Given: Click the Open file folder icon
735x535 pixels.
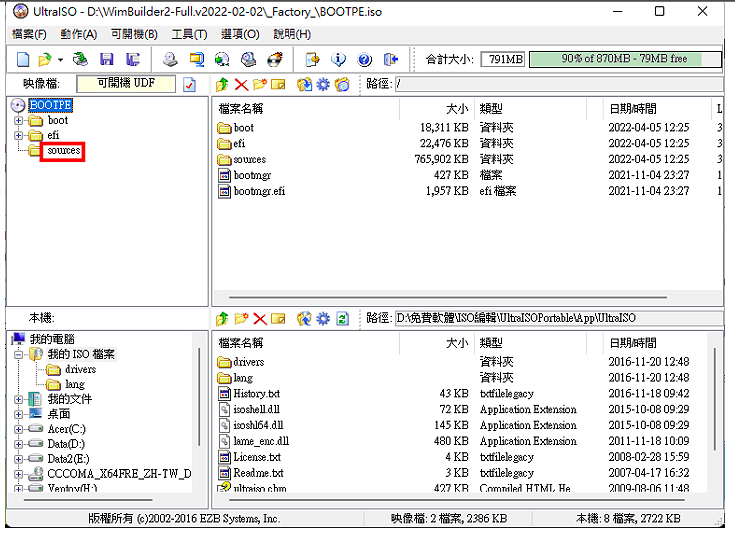Looking at the screenshot, I should tap(45, 60).
